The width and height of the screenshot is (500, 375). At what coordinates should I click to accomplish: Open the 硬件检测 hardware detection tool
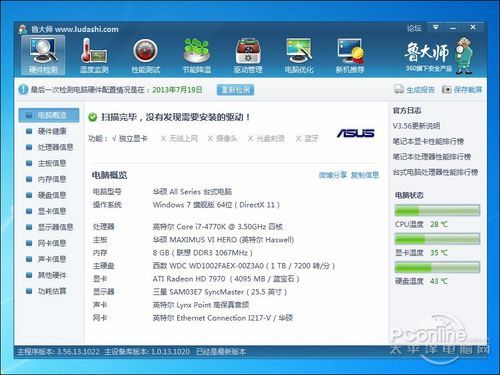point(43,55)
